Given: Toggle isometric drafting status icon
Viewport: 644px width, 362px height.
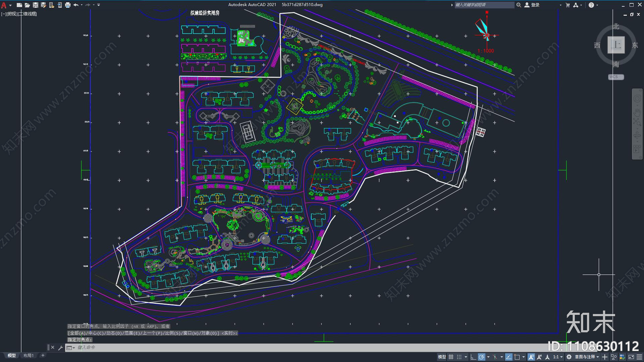Looking at the screenshot, I should 495,357.
